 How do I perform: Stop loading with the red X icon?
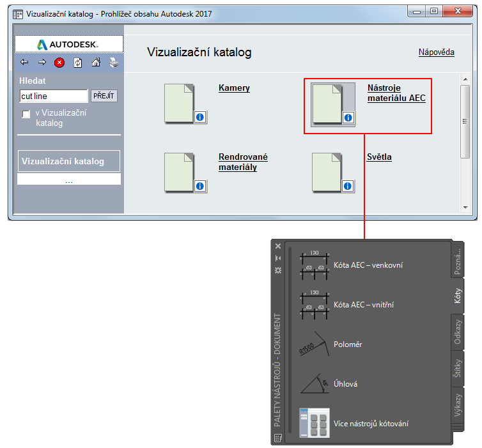pyautogui.click(x=59, y=63)
